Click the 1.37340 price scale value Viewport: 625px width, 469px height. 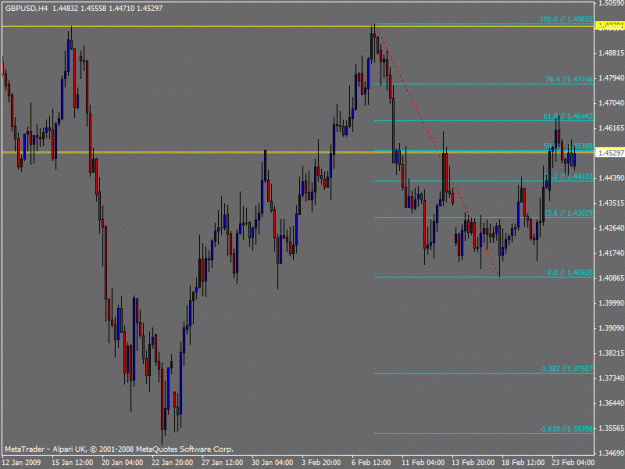tap(611, 378)
